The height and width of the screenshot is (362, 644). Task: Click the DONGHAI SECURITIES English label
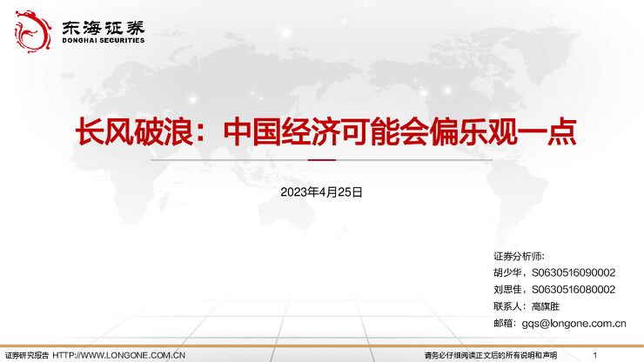[x=104, y=40]
